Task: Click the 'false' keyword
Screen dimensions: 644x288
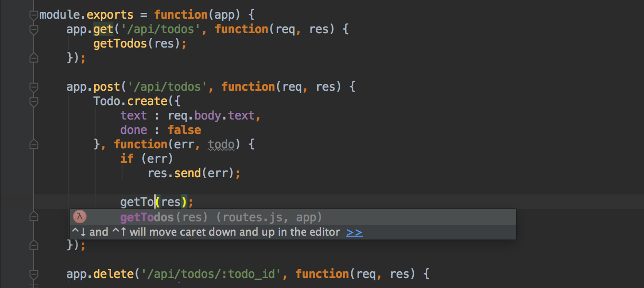Action: coord(185,130)
